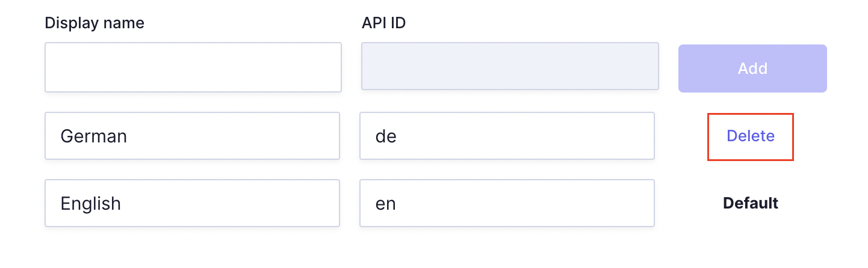Place cursor in the German API ID box

tap(507, 136)
